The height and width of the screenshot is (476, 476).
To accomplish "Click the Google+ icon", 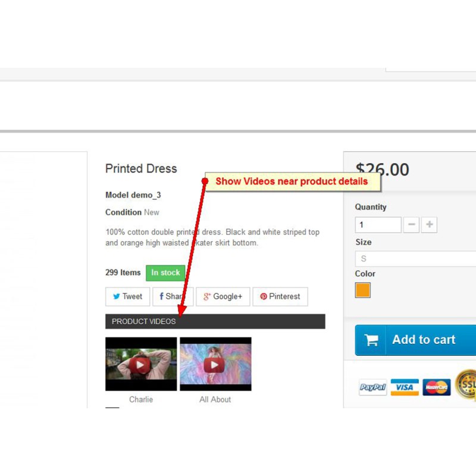I will click(207, 296).
